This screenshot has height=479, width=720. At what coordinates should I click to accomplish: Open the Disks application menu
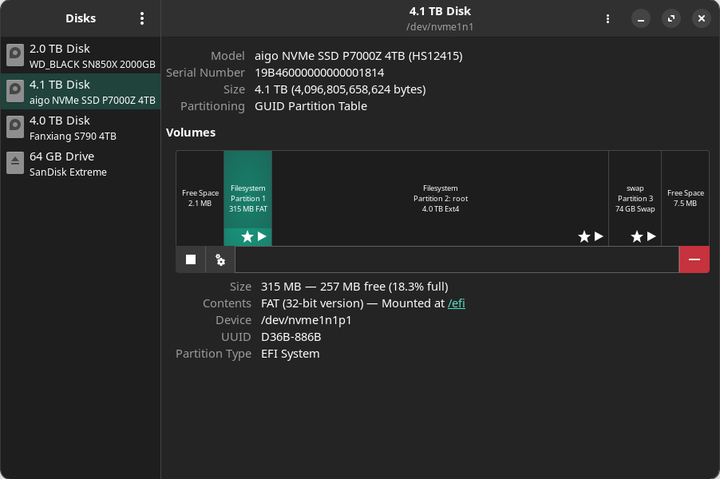coord(142,18)
